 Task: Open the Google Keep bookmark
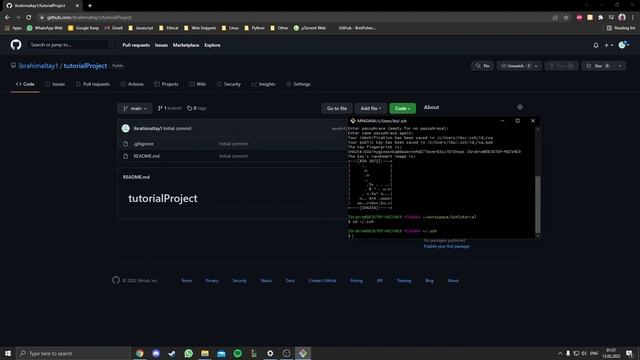(84, 28)
